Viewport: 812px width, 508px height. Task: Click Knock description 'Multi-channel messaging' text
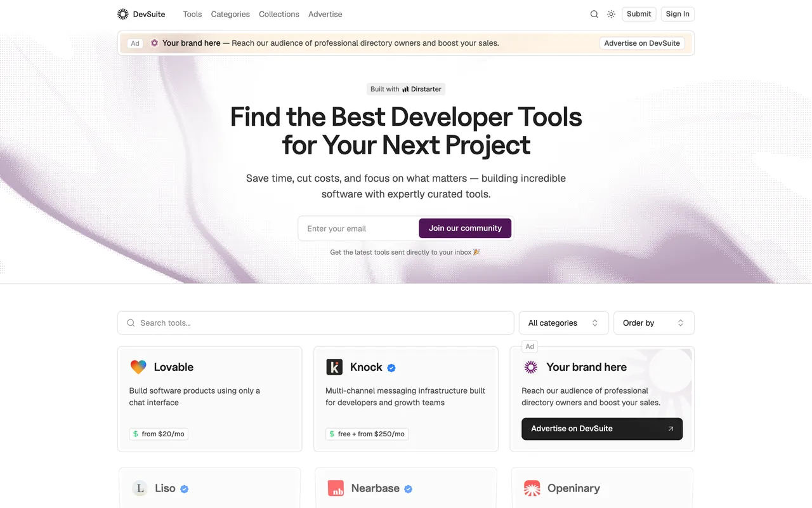pyautogui.click(x=405, y=397)
